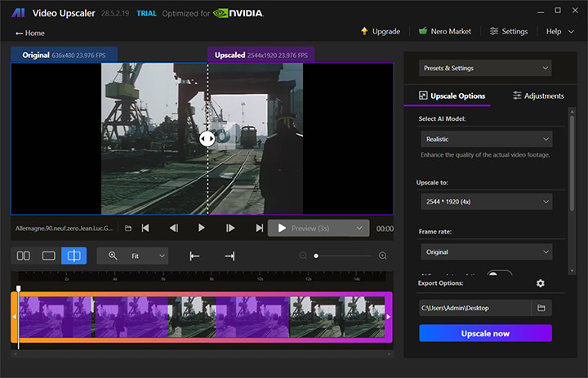Screen dimensions: 588x378
Task: Switch to single view mode
Action: point(49,256)
